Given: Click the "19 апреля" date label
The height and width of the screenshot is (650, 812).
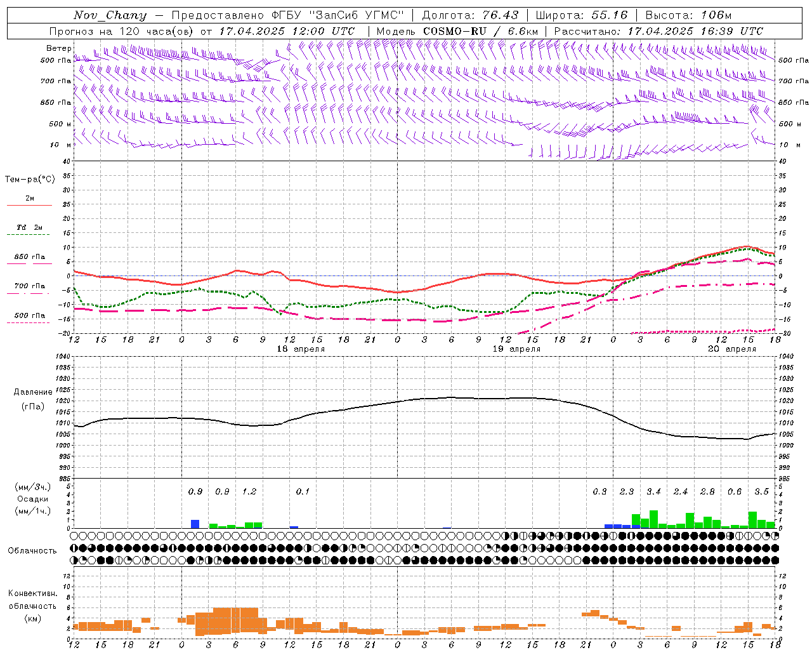Looking at the screenshot, I should click(x=516, y=349).
